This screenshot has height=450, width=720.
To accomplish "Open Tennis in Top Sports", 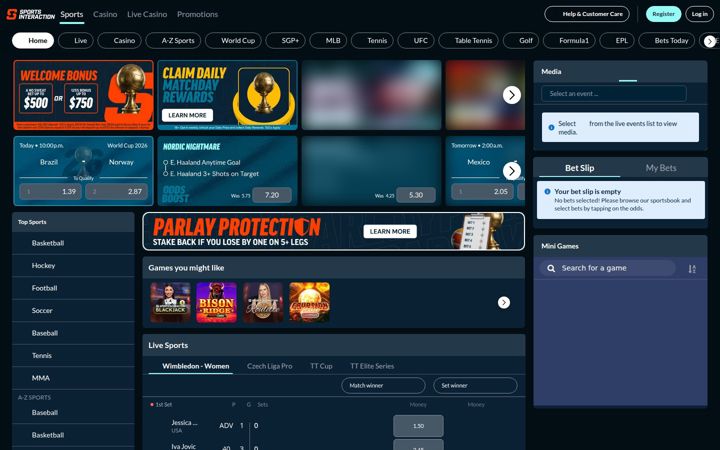I will pos(73,355).
